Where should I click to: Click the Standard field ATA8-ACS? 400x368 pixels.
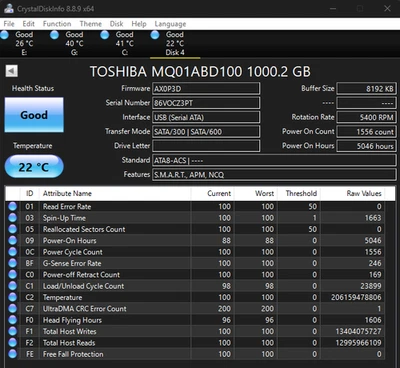coord(274,160)
